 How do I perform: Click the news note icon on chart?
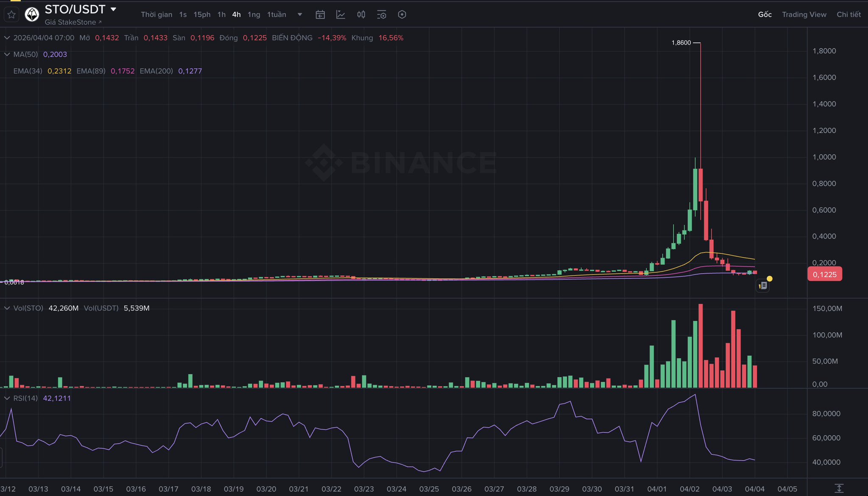[x=763, y=286]
